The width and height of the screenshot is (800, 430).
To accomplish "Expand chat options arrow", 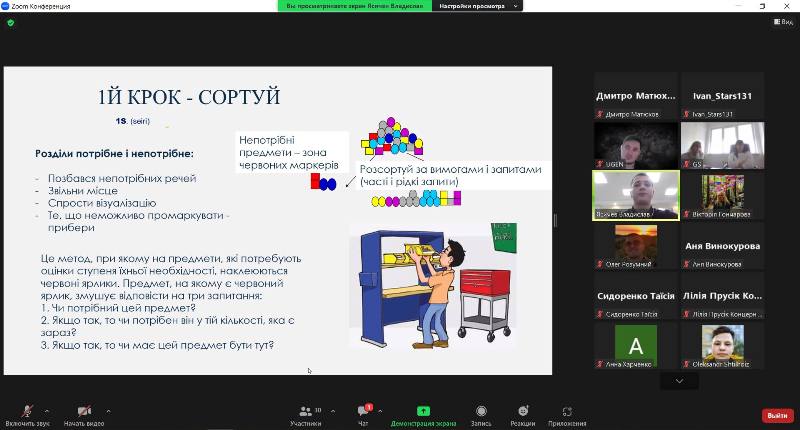I will [x=380, y=411].
